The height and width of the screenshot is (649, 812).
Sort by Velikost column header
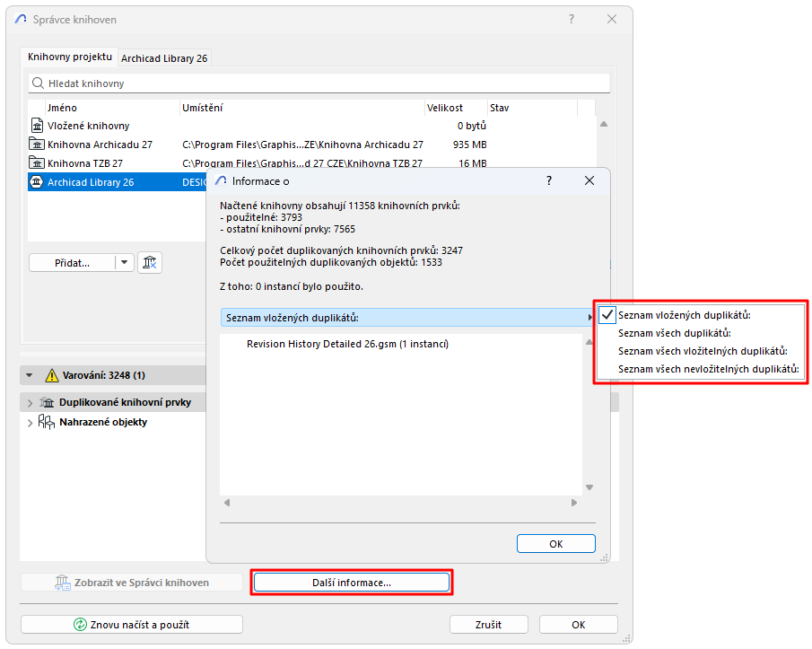(456, 108)
